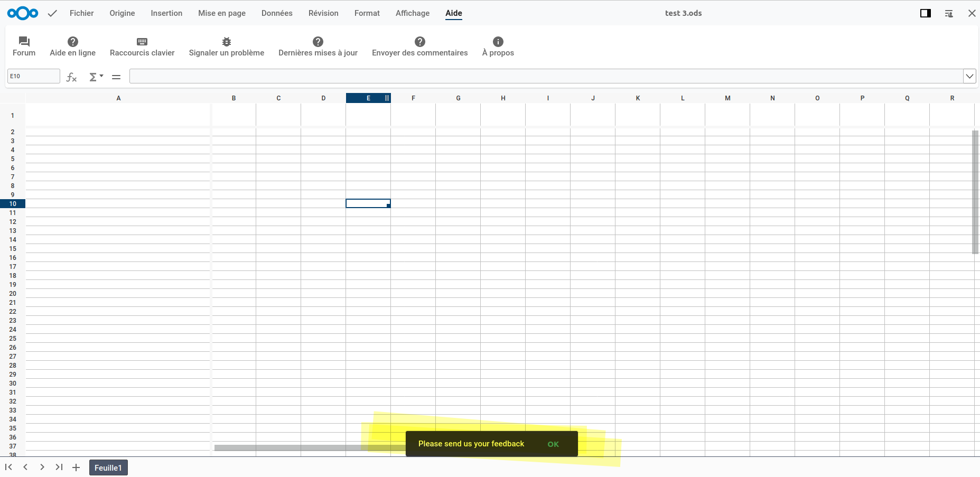Switch to the Insertion tab
Screen dimensions: 980x477
(166, 13)
